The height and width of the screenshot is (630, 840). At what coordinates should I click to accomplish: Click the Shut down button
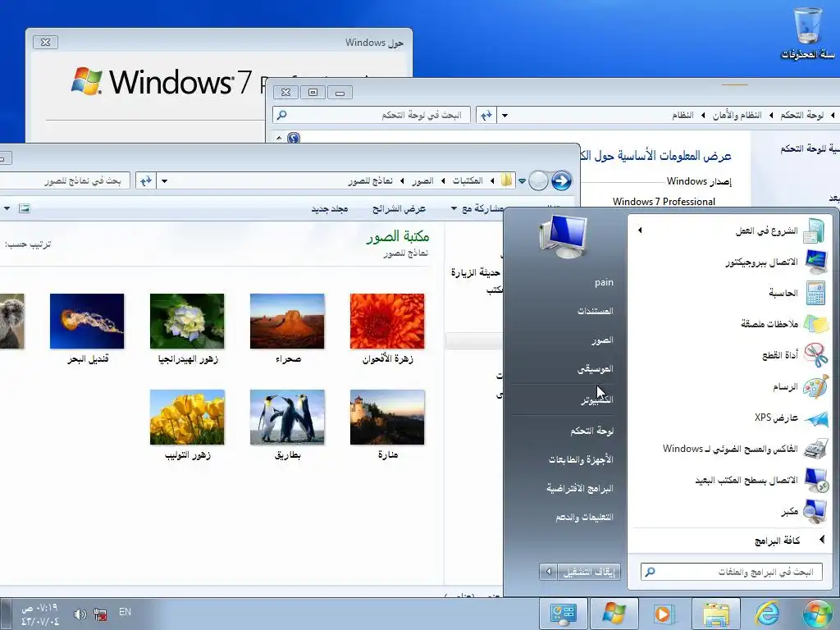pyautogui.click(x=589, y=572)
